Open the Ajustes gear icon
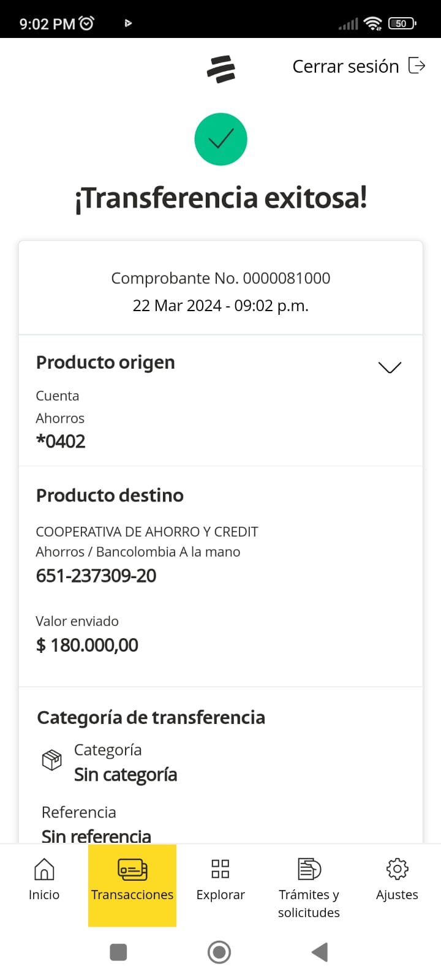The width and height of the screenshot is (441, 980). pos(397,869)
